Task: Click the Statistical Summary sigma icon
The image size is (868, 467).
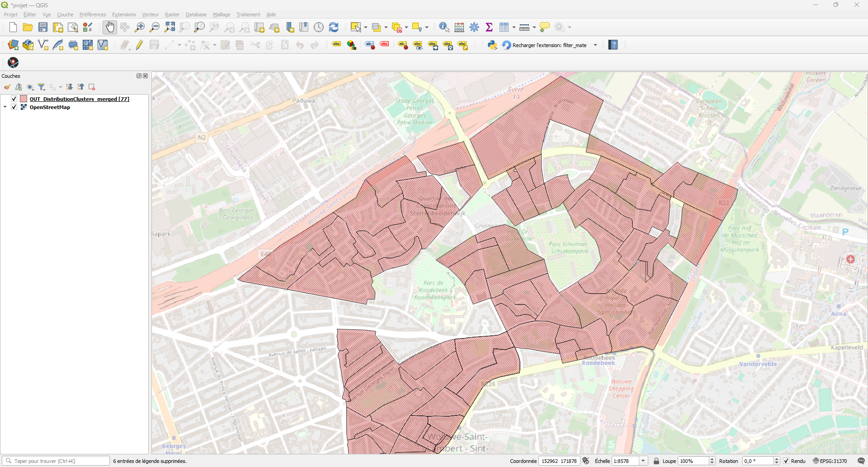Action: coord(489,27)
